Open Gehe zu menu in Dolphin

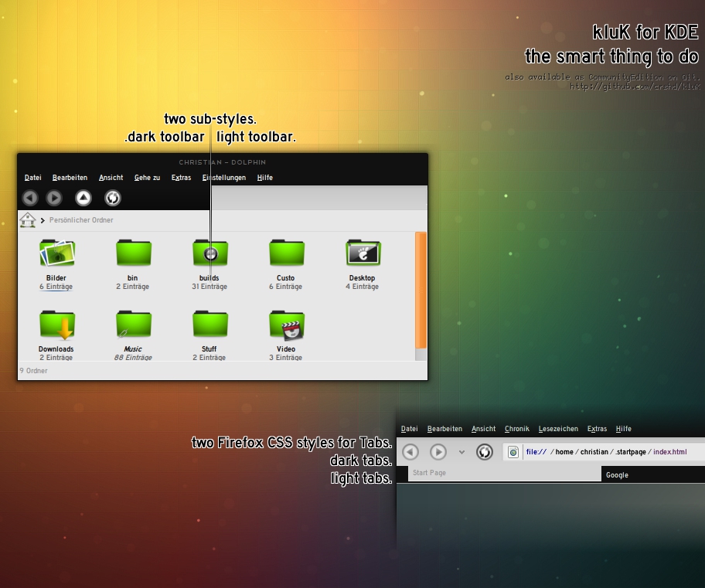click(x=147, y=178)
